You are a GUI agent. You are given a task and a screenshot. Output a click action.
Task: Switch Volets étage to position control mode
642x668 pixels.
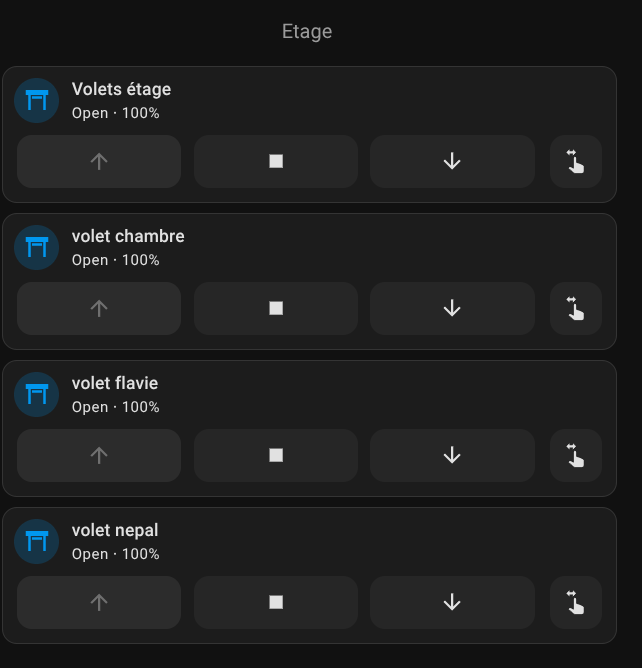tap(576, 161)
